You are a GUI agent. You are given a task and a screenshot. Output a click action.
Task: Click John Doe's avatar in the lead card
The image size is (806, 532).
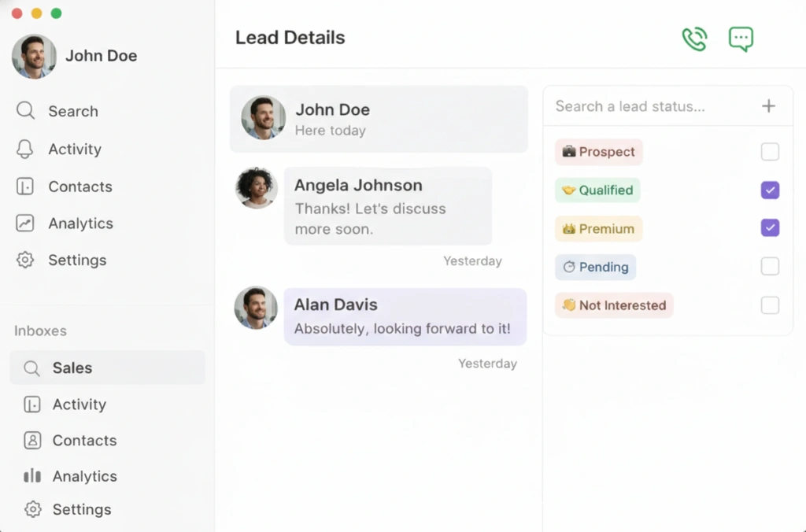pos(263,118)
